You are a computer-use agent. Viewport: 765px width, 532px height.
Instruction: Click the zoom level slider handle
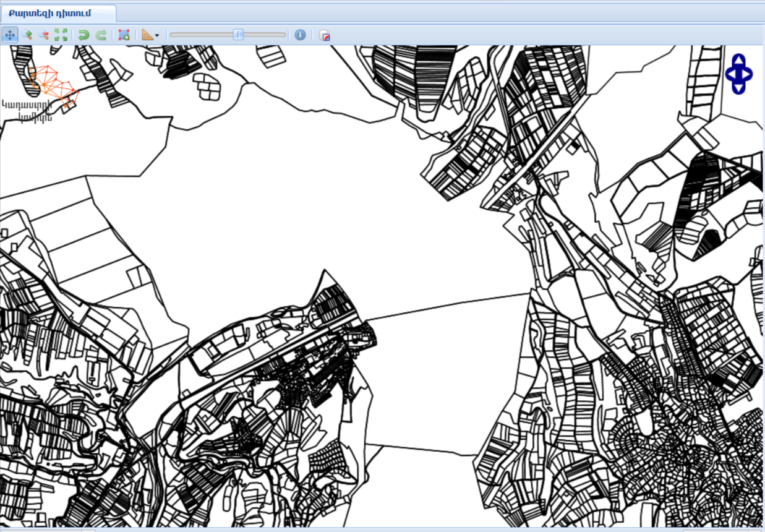click(x=238, y=35)
